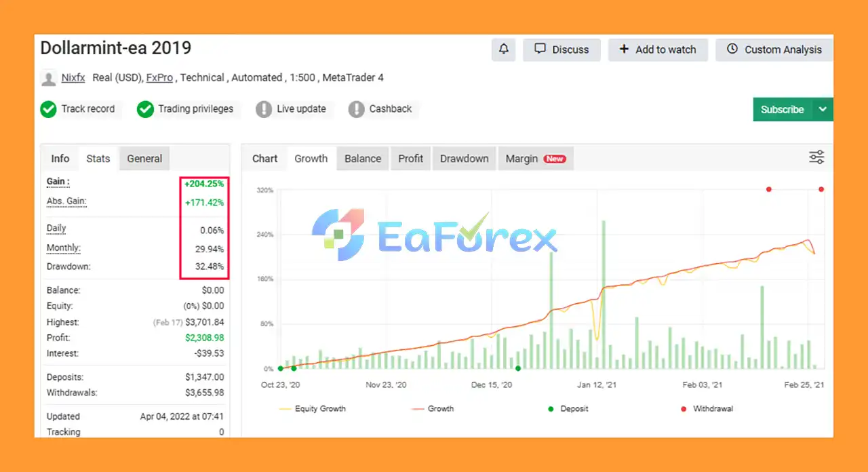Image resolution: width=868 pixels, height=472 pixels.
Task: Click the Add to watch button
Action: pos(657,50)
